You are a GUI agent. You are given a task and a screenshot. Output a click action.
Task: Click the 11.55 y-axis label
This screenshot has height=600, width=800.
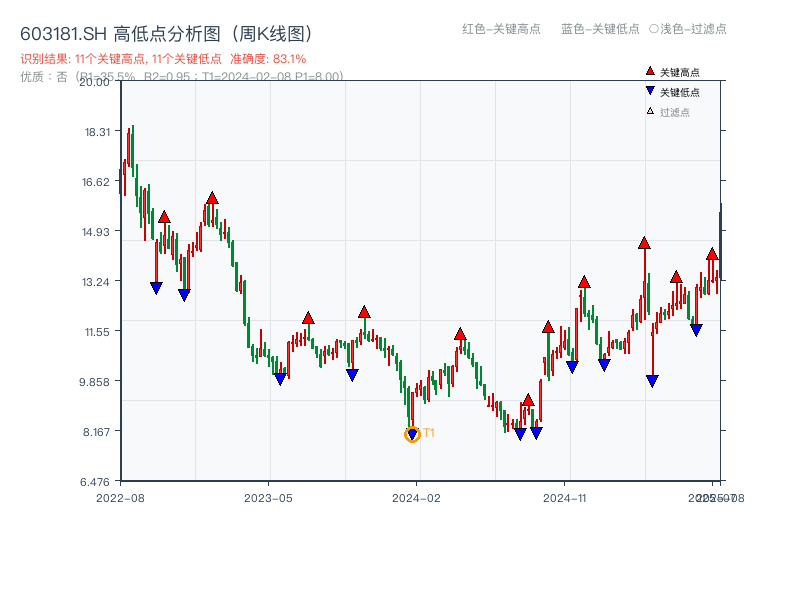coord(97,332)
